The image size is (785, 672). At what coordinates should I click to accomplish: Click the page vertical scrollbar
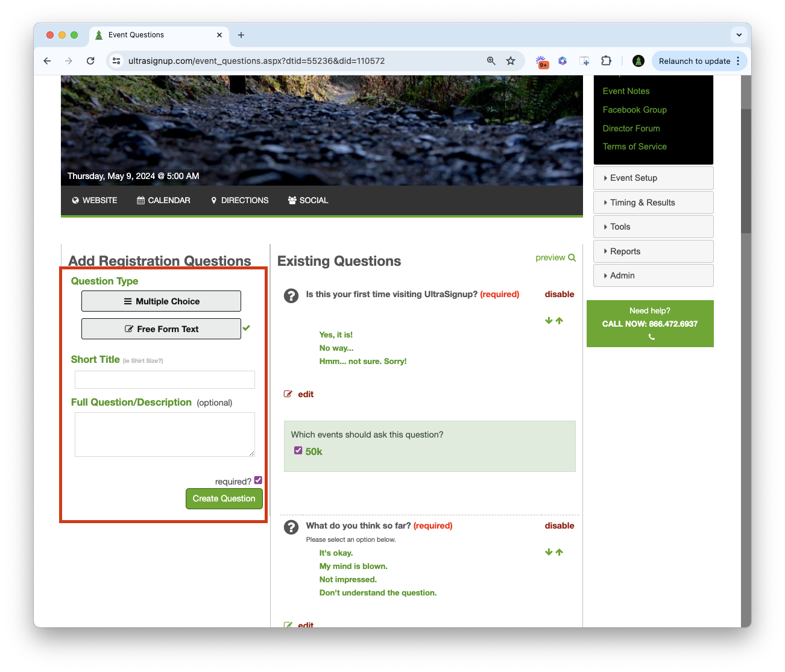click(x=746, y=171)
